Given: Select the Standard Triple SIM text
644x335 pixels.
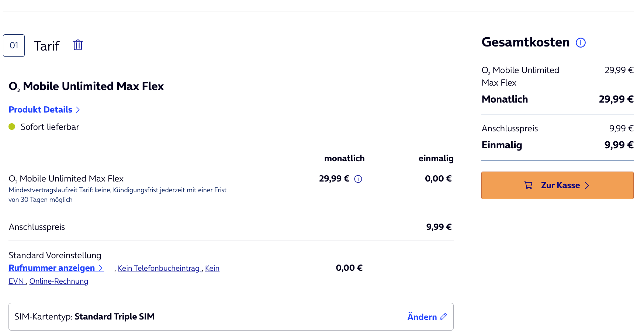Looking at the screenshot, I should (x=114, y=317).
